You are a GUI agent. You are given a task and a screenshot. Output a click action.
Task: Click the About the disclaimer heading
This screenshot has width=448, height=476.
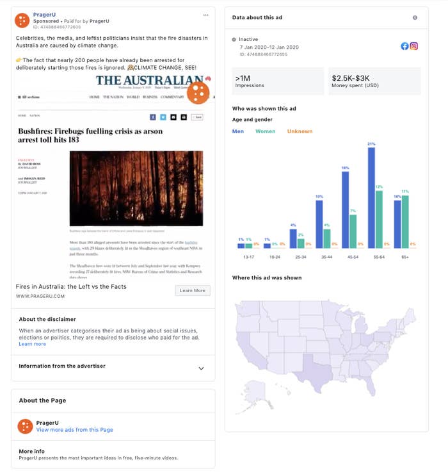[x=47, y=319]
